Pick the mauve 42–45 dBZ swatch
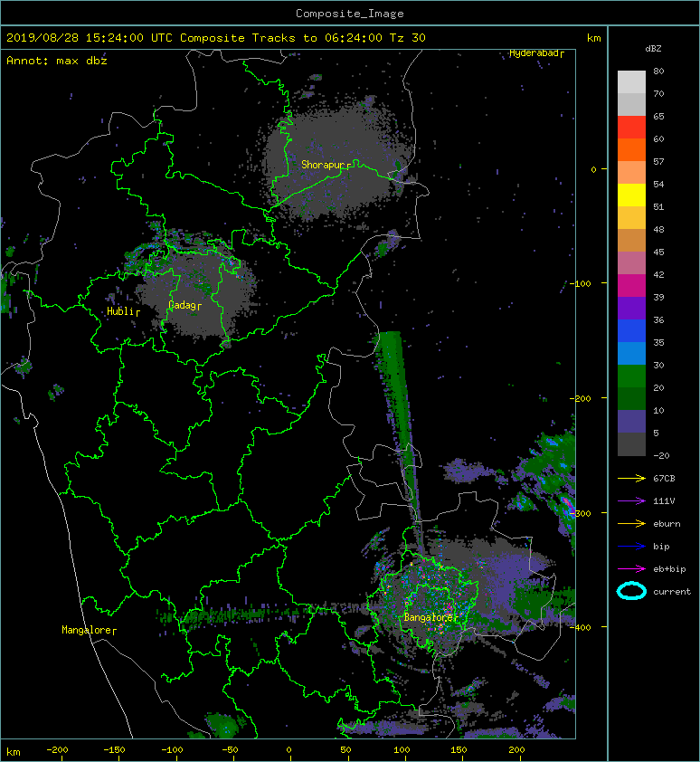The image size is (700, 762). (631, 263)
